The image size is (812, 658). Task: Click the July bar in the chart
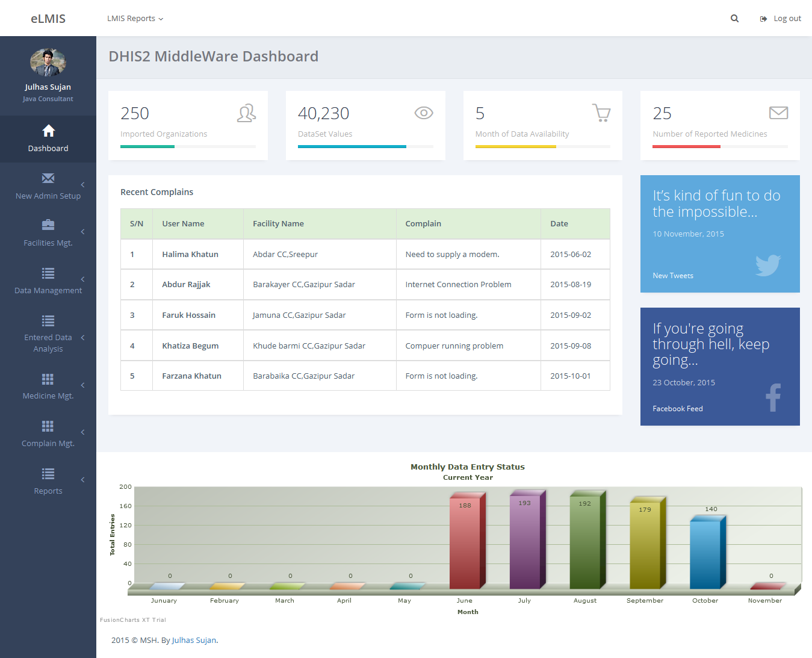tap(525, 542)
